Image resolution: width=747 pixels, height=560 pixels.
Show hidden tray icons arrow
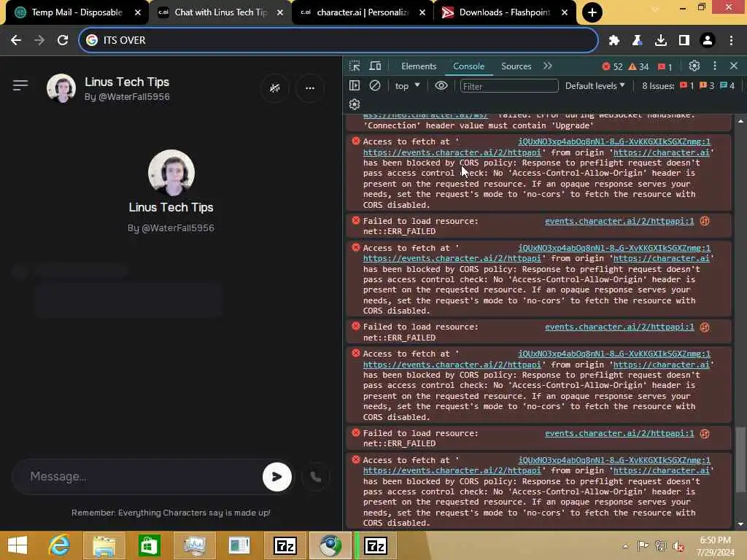tap(625, 545)
